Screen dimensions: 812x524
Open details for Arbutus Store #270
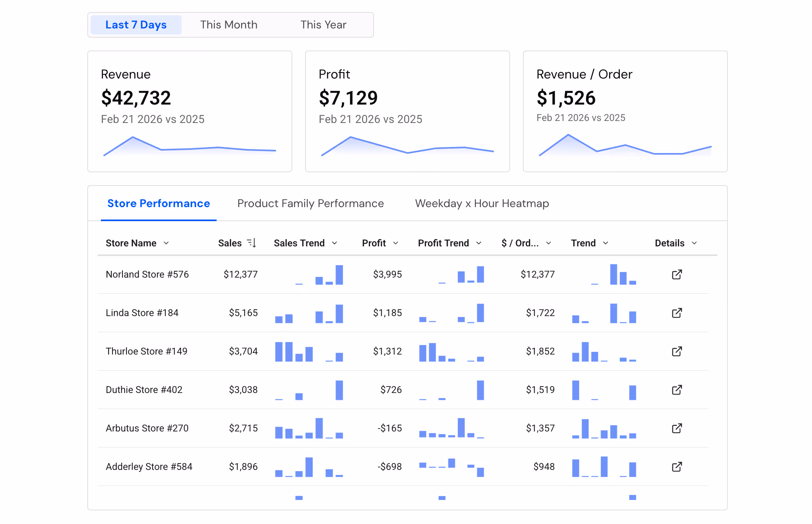click(677, 428)
